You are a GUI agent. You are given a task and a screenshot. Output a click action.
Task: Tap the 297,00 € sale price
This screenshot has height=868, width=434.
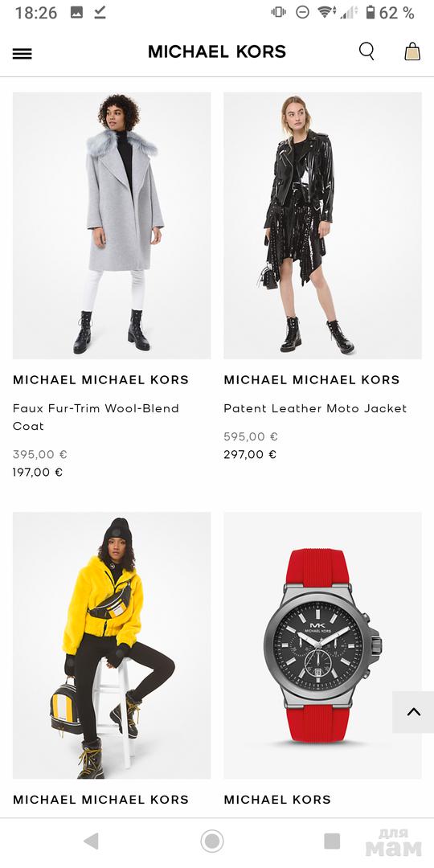(x=250, y=454)
